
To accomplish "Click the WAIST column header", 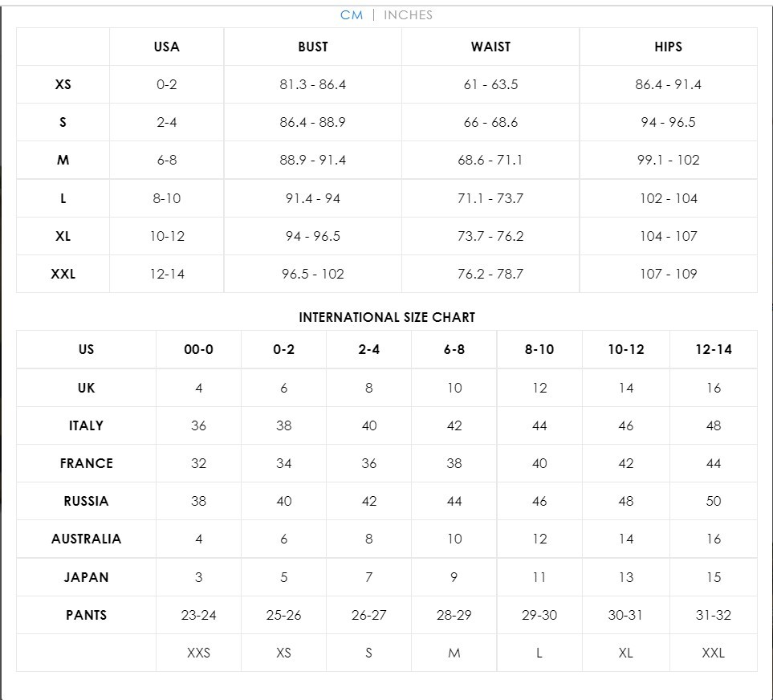I will (490, 47).
